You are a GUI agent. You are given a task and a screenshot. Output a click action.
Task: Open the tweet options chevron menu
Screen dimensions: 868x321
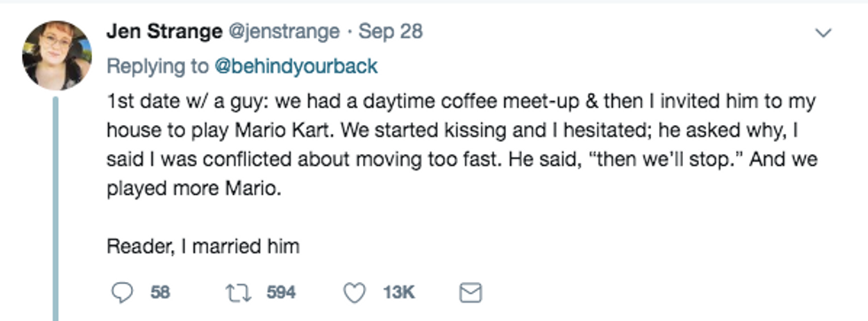[x=824, y=34]
